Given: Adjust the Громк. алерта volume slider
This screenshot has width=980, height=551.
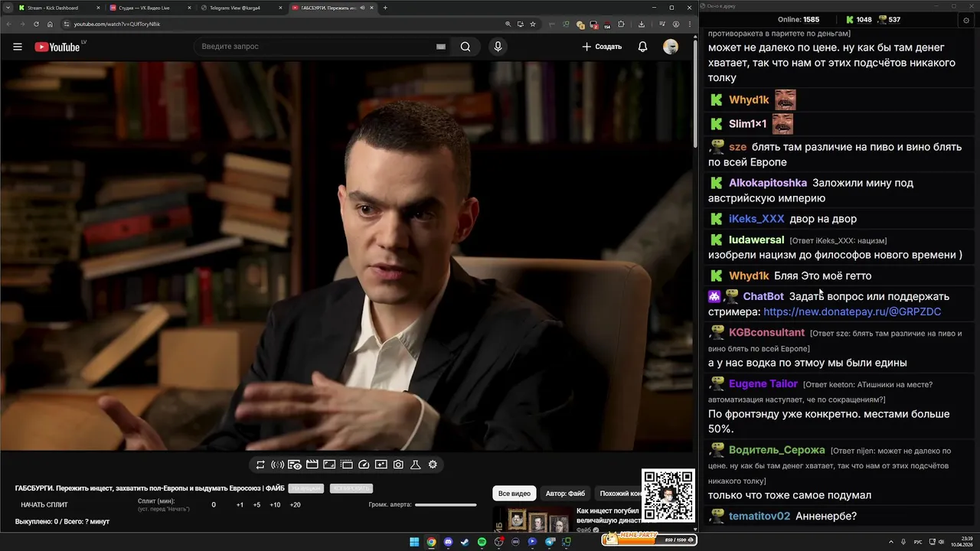Looking at the screenshot, I should 446,505.
